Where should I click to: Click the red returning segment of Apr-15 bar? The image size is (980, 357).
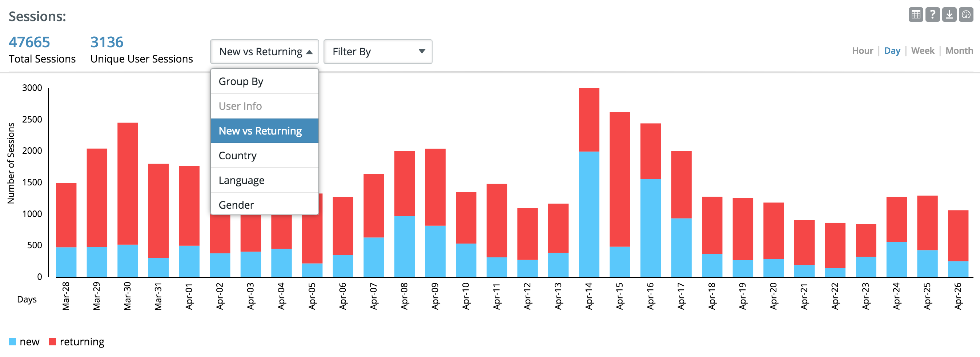click(x=620, y=179)
